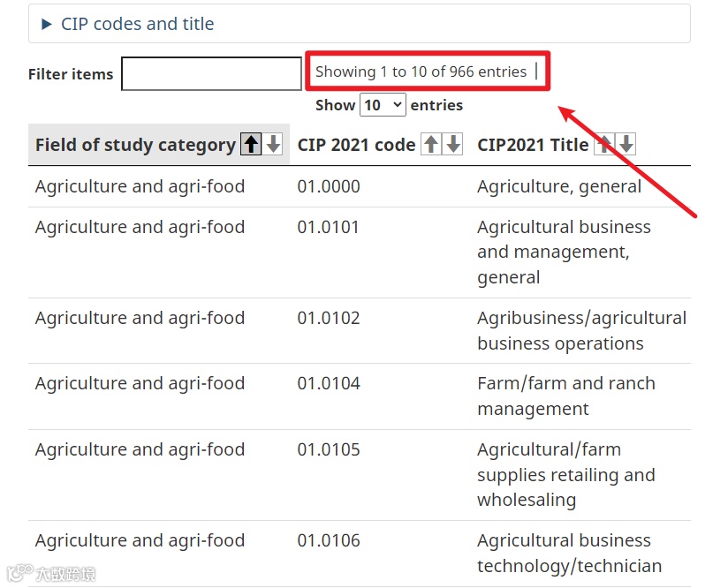Expand the CIP codes and title section
Image resolution: width=728 pixels, height=588 pixels.
[x=137, y=24]
